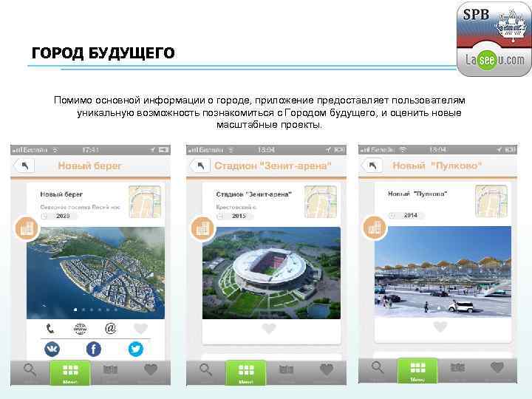Tap the phone call icon on Новый берег

coord(50,328)
